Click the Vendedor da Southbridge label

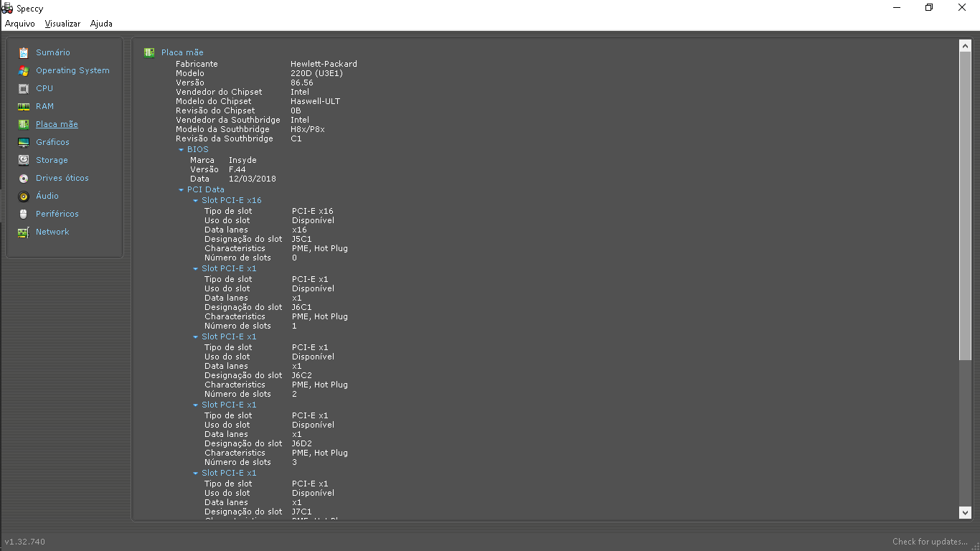[x=228, y=120]
